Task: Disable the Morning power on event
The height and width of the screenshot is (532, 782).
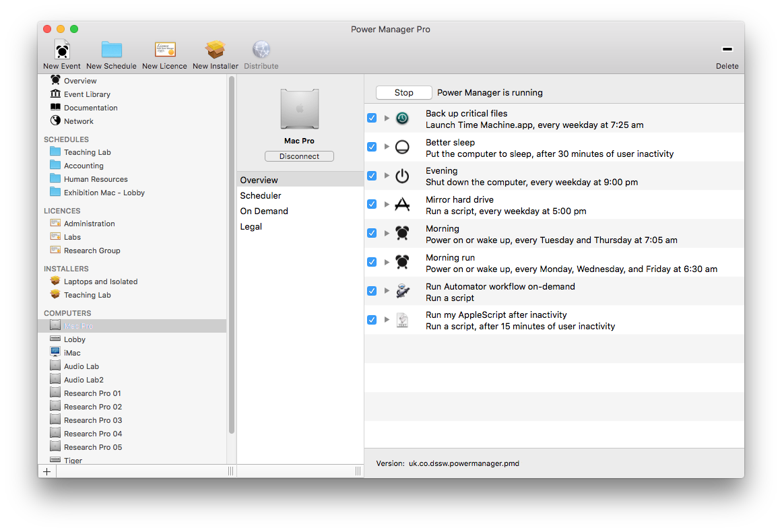Action: coord(372,233)
